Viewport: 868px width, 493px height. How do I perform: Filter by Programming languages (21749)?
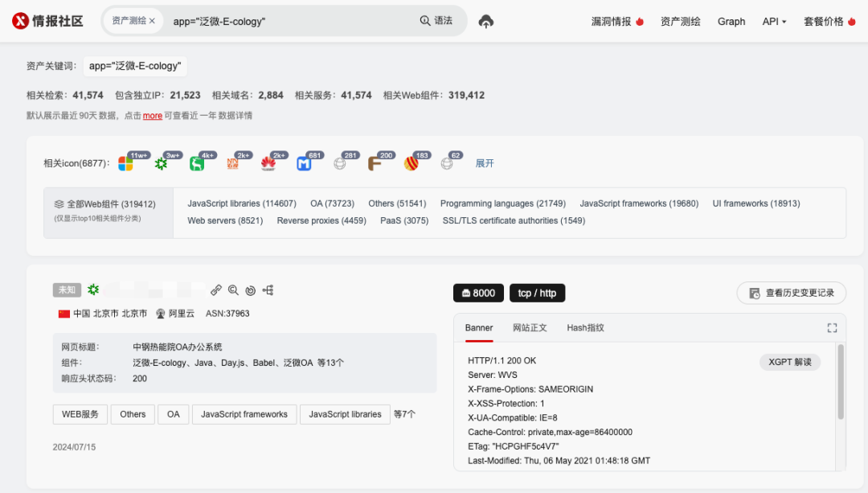tap(502, 203)
